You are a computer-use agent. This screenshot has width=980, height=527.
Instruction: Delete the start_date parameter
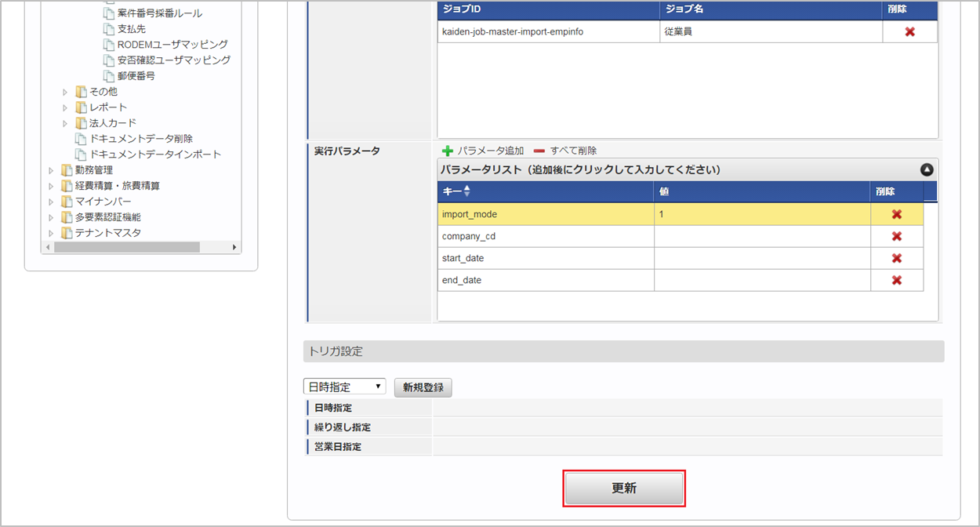[897, 258]
